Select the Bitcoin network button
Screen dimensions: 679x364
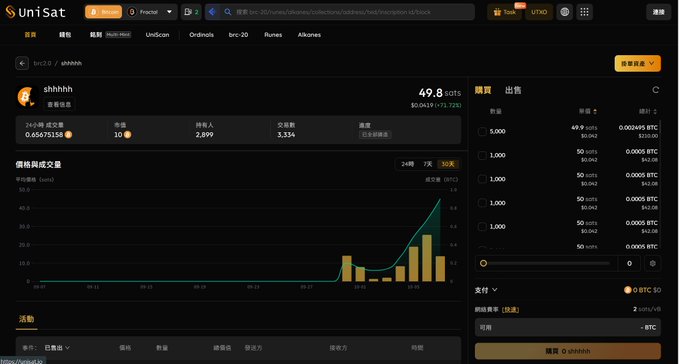coord(103,12)
